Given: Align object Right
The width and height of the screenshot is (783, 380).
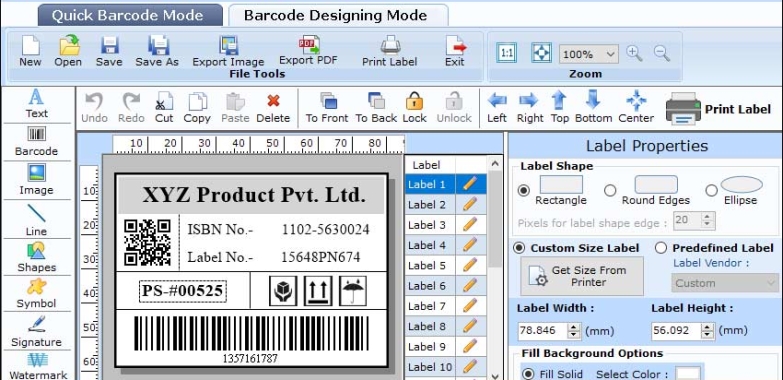Looking at the screenshot, I should coord(530,108).
